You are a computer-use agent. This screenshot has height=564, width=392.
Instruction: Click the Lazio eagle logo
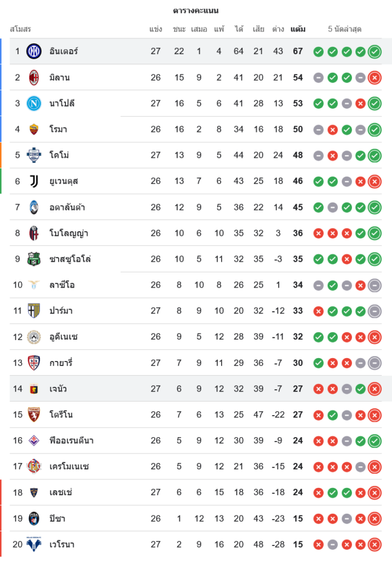coord(34,285)
